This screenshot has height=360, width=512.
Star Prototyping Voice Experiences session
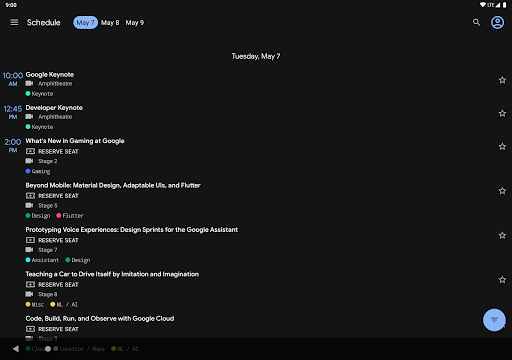click(502, 235)
